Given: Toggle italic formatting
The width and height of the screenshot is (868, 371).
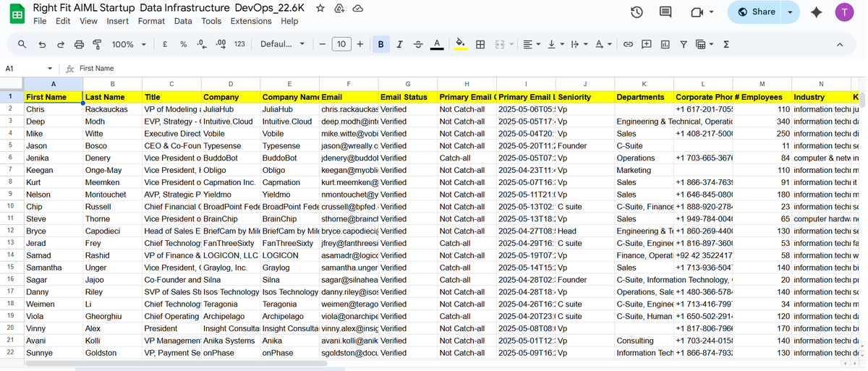Looking at the screenshot, I should (399, 44).
